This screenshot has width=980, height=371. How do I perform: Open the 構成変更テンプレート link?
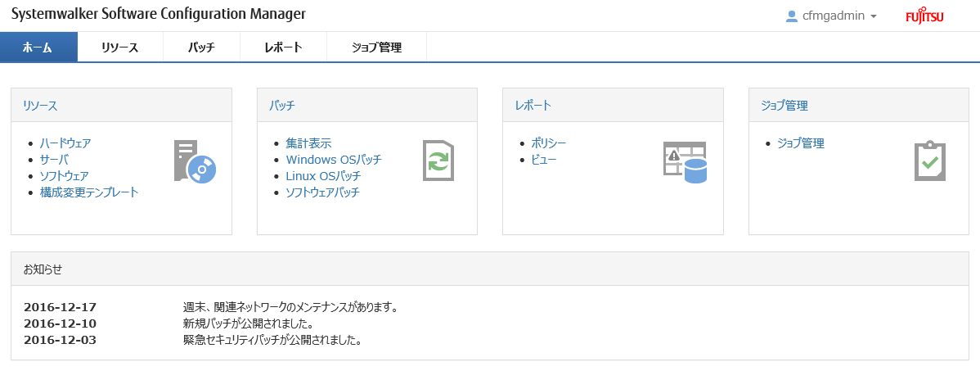click(89, 192)
